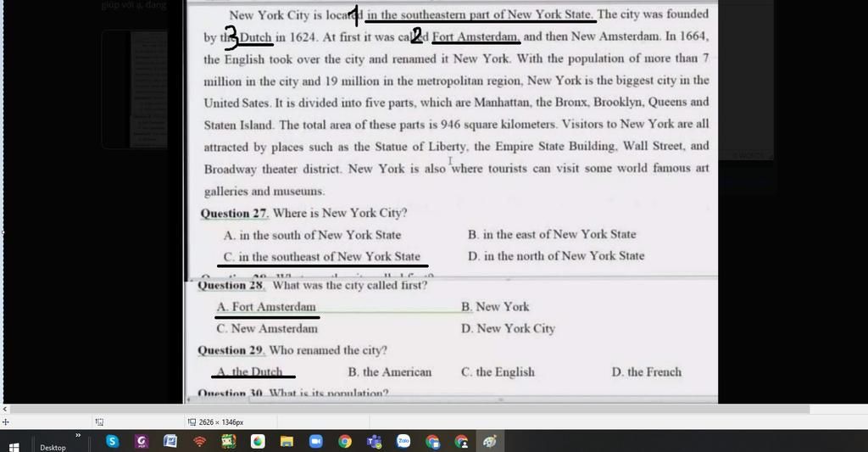Screen dimensions: 868x452
Task: Click 'Empire State Building' in the passage
Action: (x=555, y=147)
